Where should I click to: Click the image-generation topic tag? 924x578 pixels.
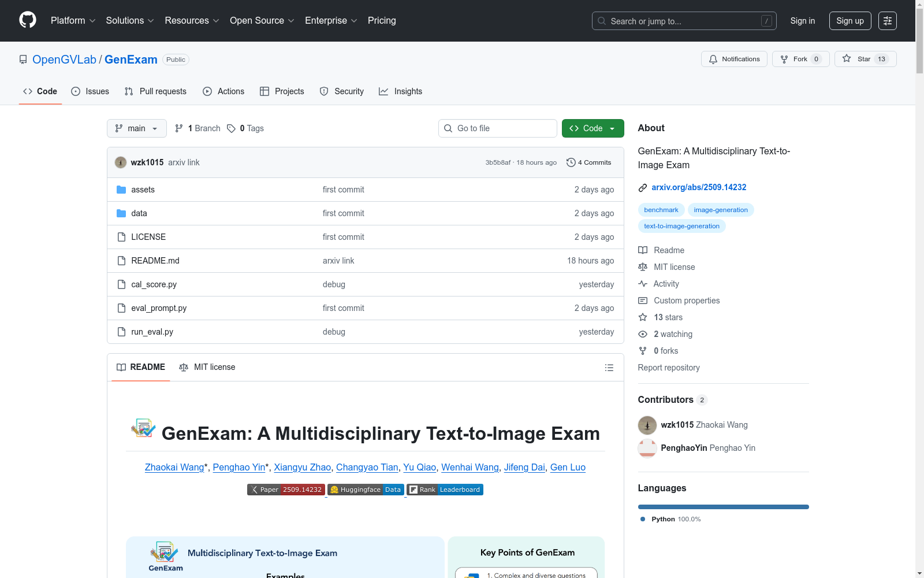721,210
